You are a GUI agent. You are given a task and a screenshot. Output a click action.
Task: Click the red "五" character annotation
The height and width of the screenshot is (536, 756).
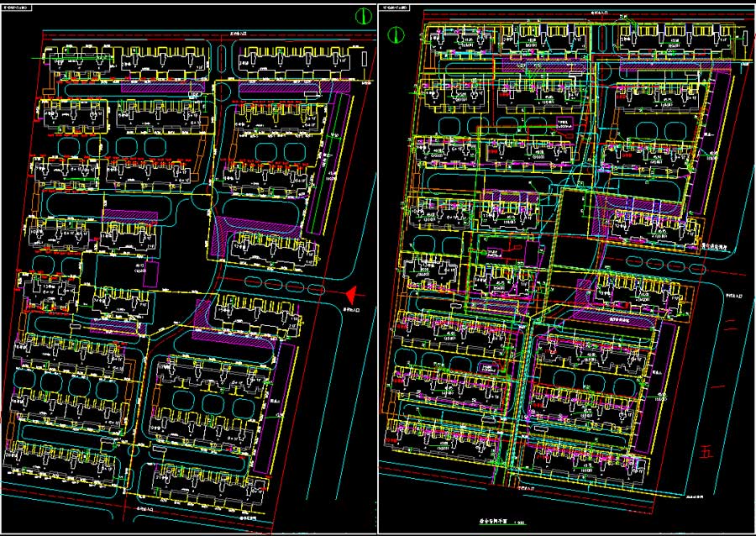coord(706,452)
